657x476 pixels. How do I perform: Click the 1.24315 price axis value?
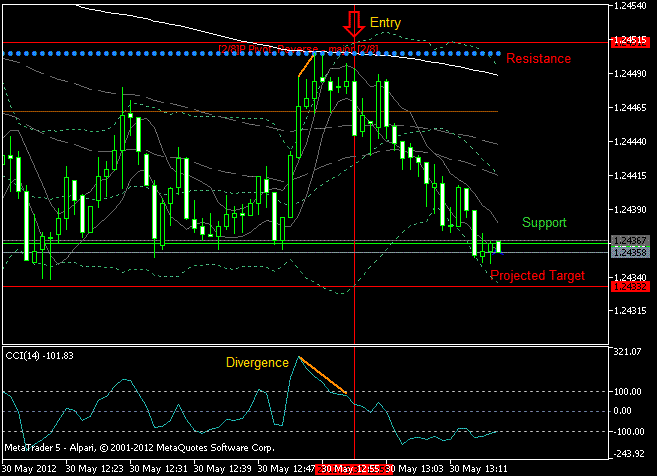point(630,311)
